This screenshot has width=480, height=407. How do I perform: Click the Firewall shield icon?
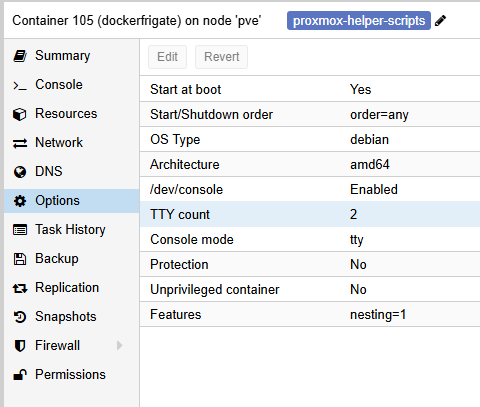pos(20,346)
